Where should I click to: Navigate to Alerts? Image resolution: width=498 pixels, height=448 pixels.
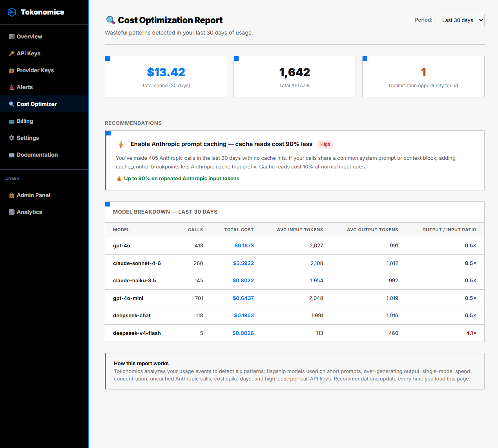[44, 87]
